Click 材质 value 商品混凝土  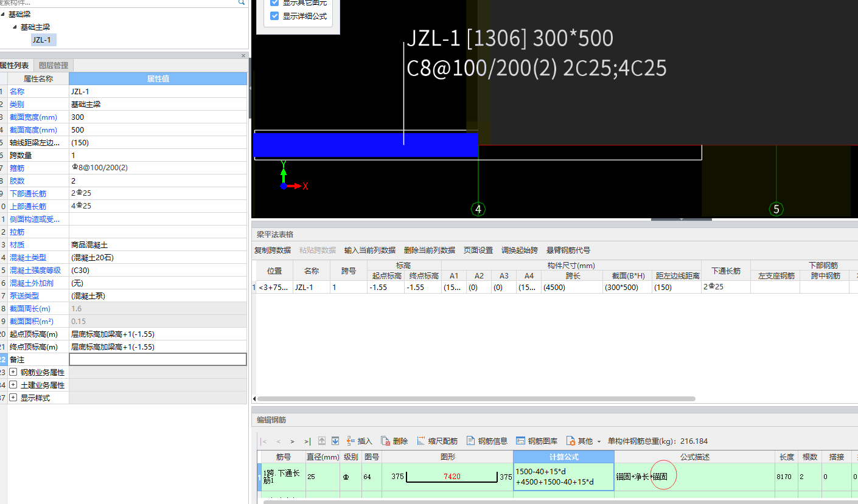(x=158, y=244)
